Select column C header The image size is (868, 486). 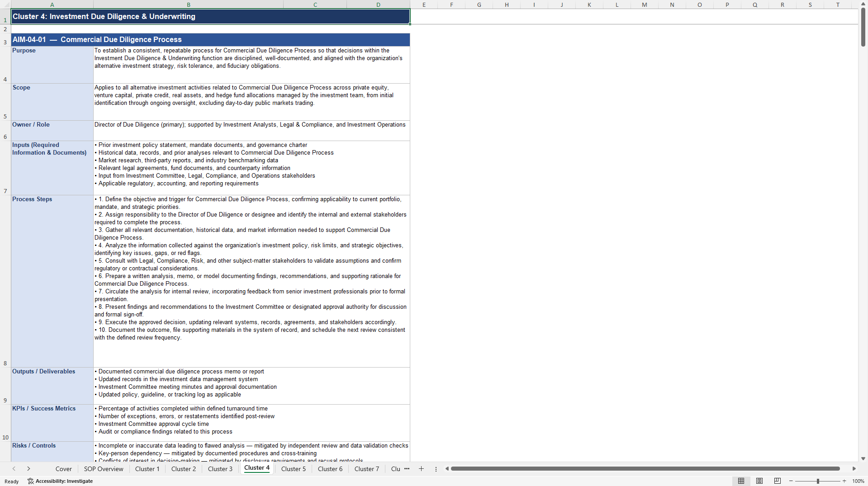[315, 5]
